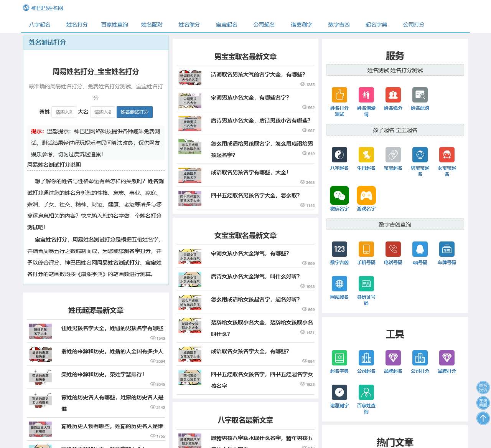Open 身份证号码 ID card tool
Screen dimensions: 491x448
coord(366,284)
